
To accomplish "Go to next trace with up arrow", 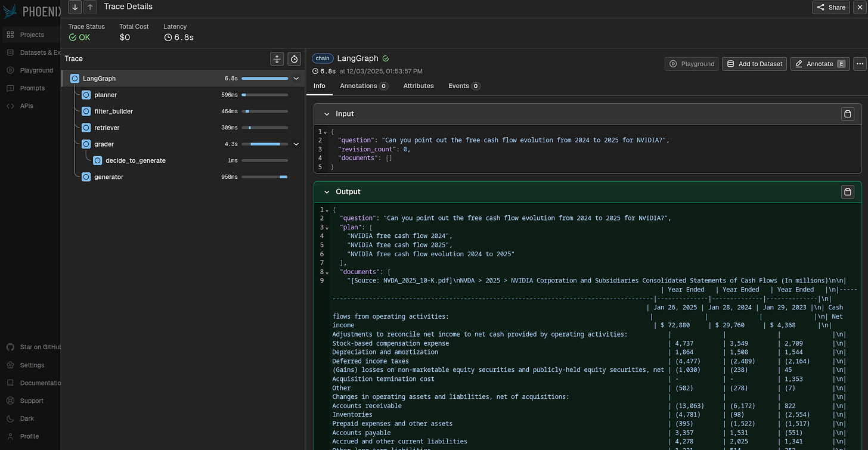I will coord(89,7).
